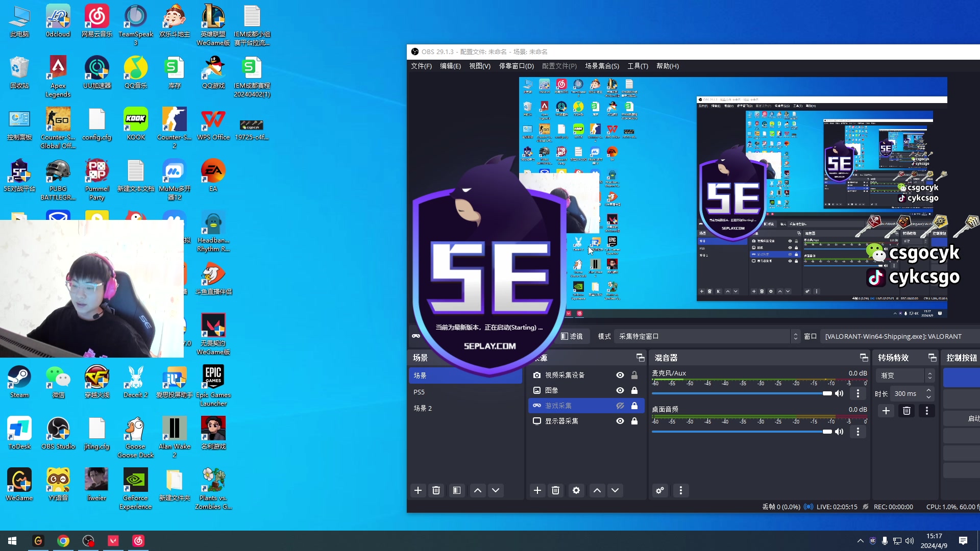Open the 帮助(H) menu
Image resolution: width=980 pixels, height=551 pixels.
click(x=667, y=66)
